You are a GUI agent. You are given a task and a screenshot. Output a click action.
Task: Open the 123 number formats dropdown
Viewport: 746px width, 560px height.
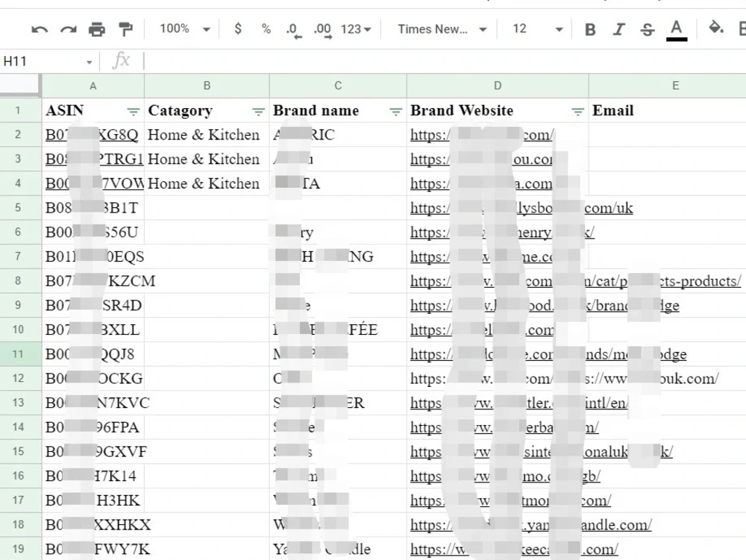coord(355,30)
